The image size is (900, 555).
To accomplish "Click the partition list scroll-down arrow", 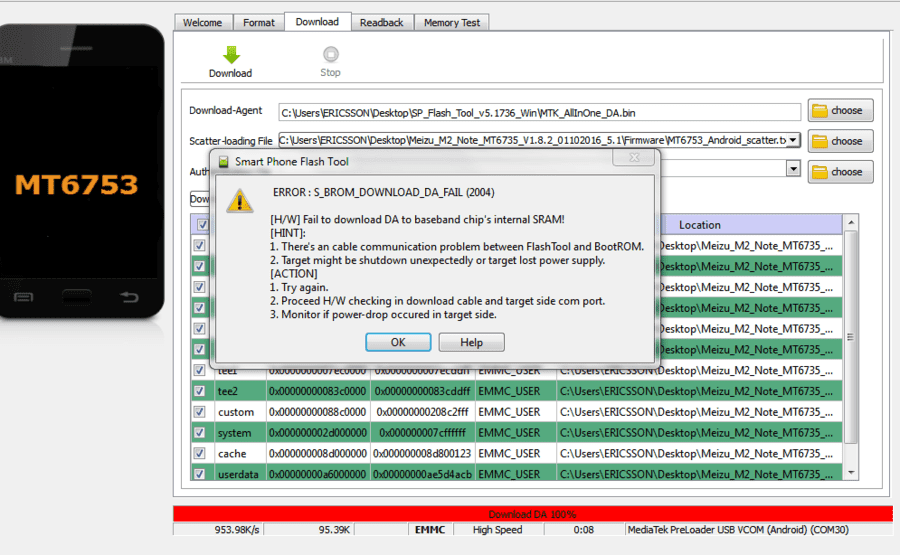I will coord(851,473).
